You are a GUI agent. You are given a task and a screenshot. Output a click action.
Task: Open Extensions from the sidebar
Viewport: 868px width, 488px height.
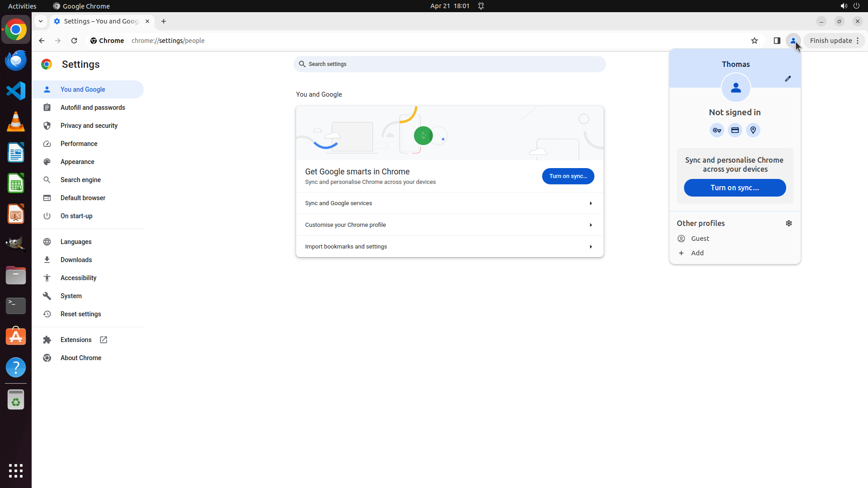(x=76, y=340)
